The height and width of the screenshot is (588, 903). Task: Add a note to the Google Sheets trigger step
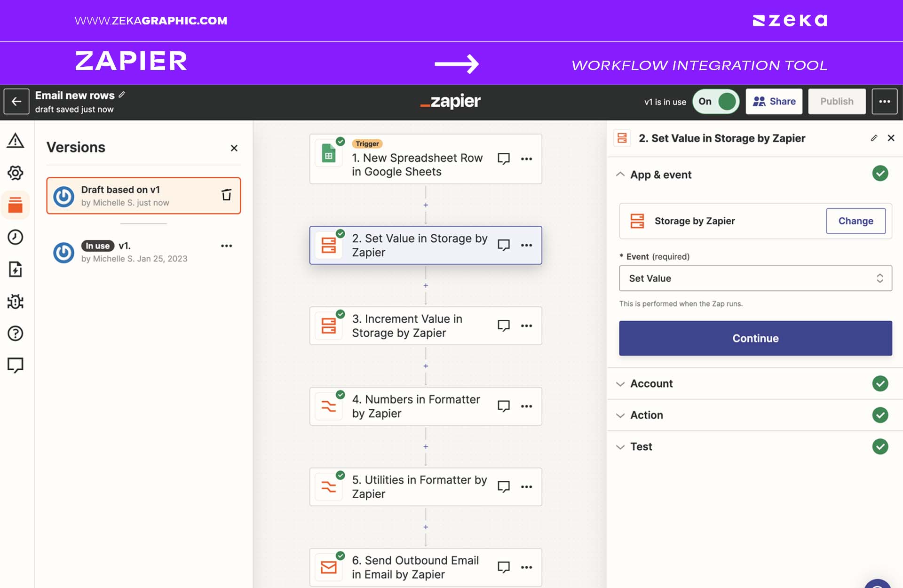point(503,159)
